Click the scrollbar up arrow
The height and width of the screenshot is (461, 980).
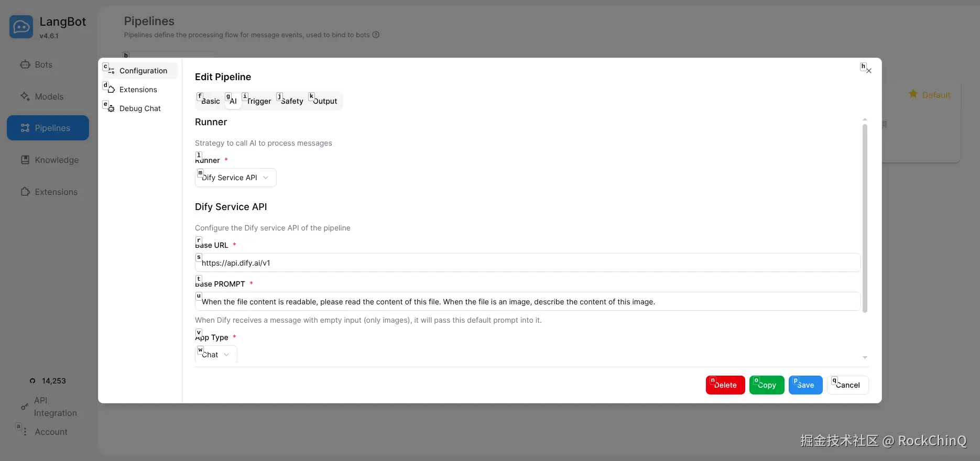865,119
